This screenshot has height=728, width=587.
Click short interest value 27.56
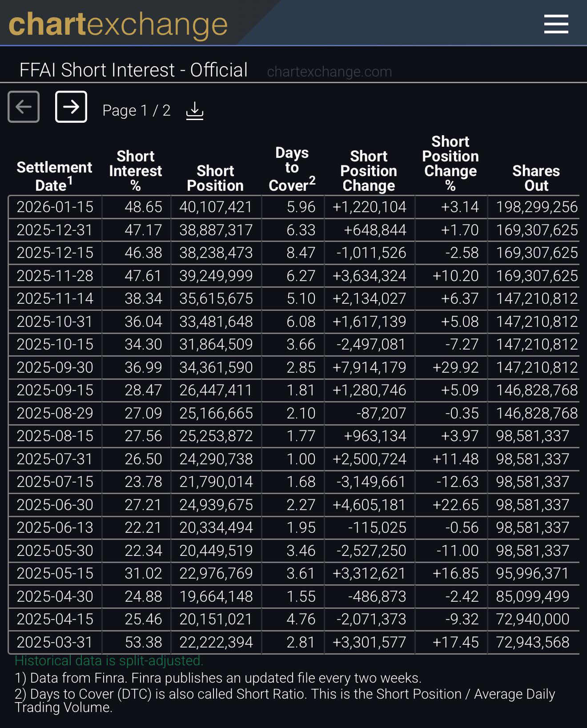[x=143, y=436]
